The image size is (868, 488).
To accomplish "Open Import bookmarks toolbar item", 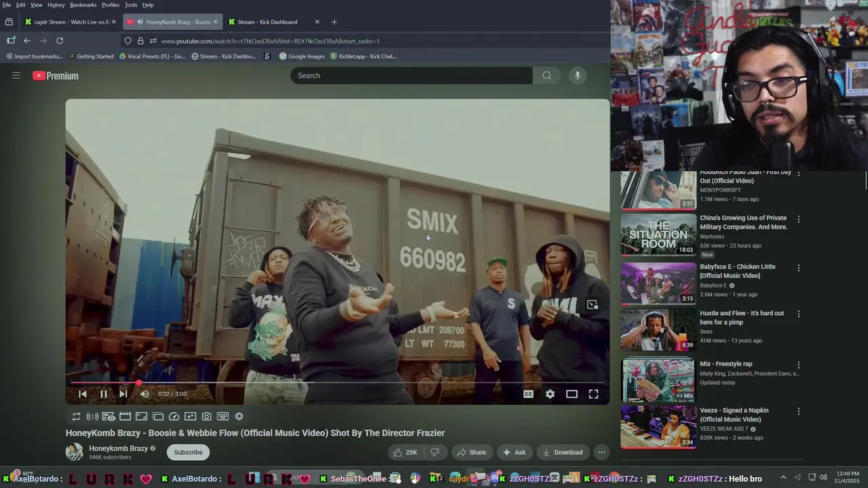I will (x=34, y=56).
